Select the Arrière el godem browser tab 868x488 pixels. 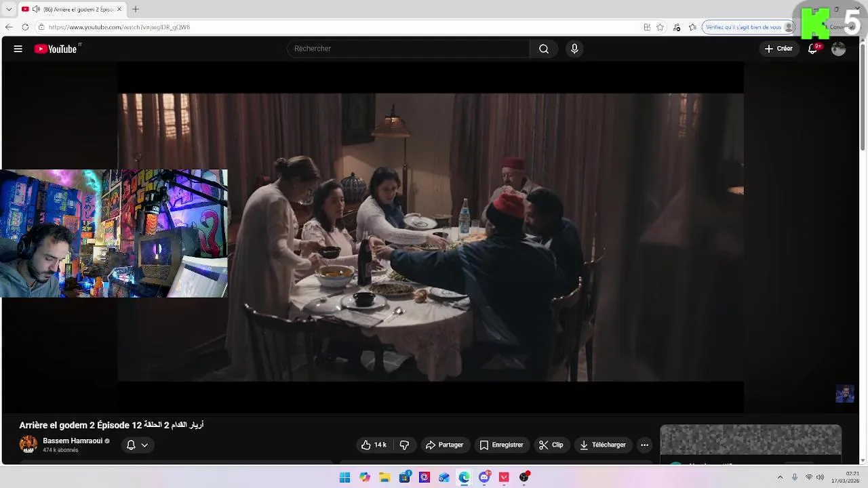pyautogui.click(x=72, y=9)
